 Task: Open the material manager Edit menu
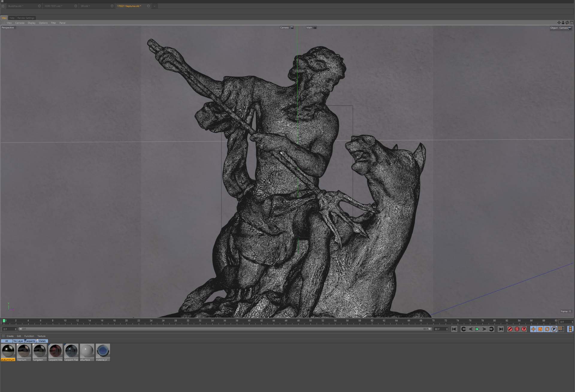[19, 336]
